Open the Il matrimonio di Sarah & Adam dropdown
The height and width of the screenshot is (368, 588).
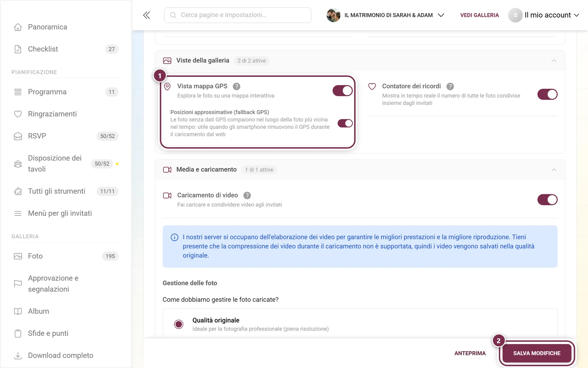(x=385, y=15)
